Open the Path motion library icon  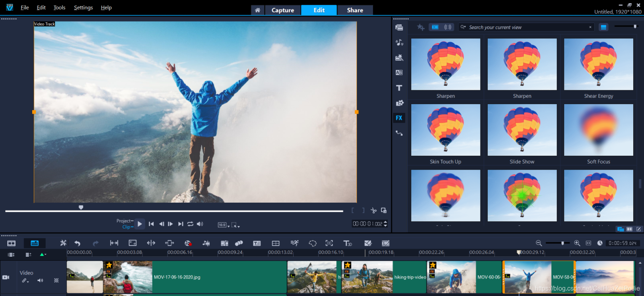[399, 133]
